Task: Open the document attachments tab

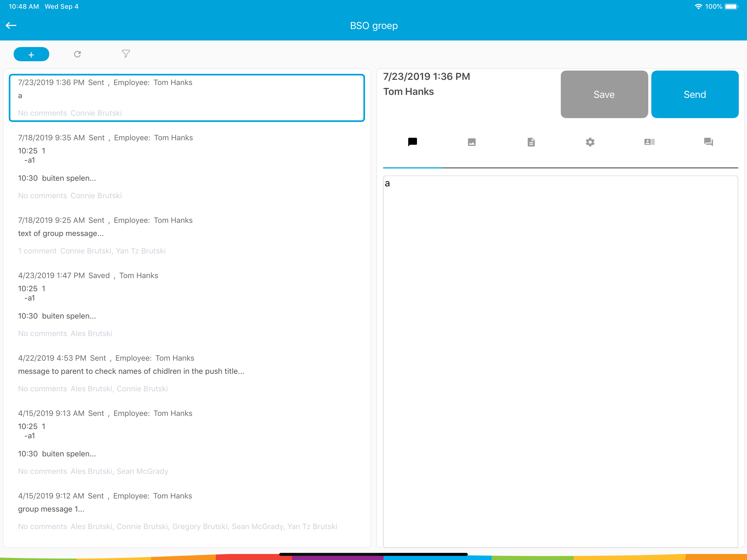Action: pos(531,142)
